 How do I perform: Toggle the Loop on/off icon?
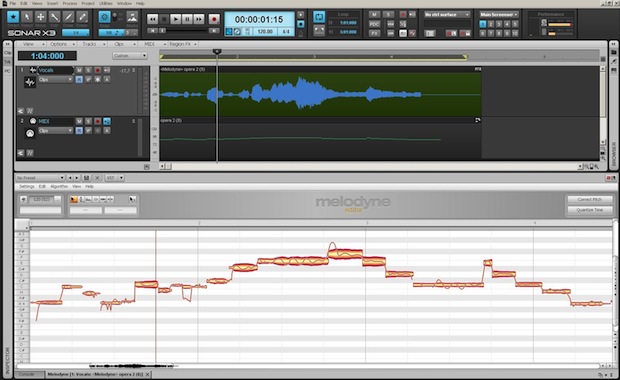[319, 17]
